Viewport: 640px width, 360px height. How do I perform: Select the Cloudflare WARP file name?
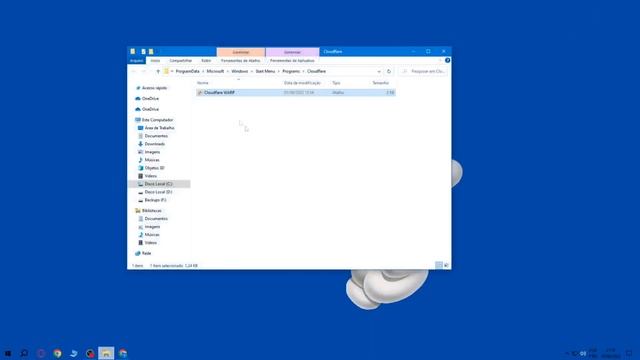219,93
